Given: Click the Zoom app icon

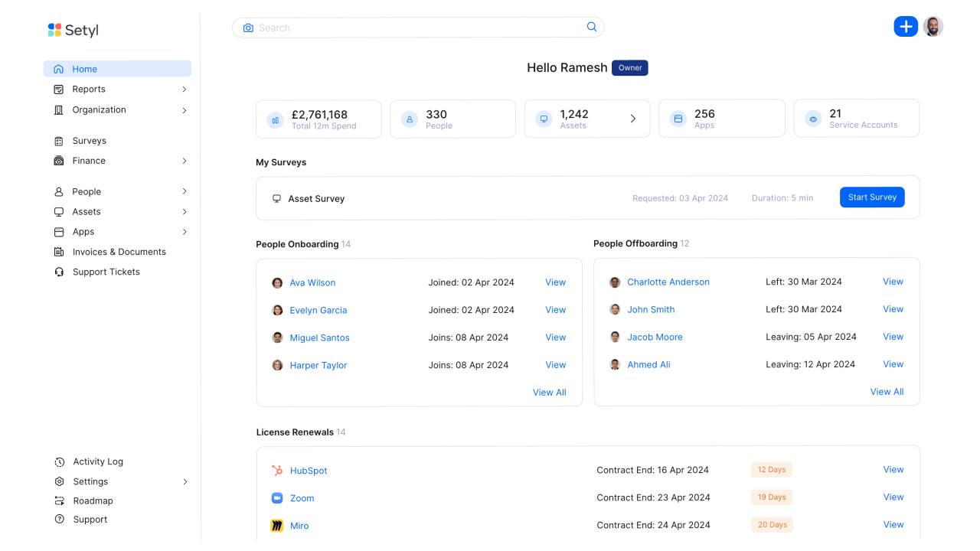Looking at the screenshot, I should point(277,498).
